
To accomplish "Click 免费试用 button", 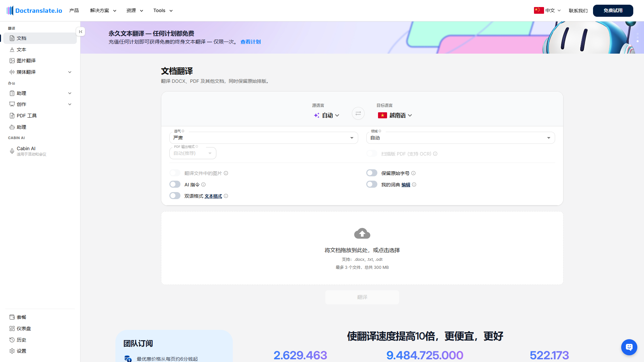I will tap(613, 10).
